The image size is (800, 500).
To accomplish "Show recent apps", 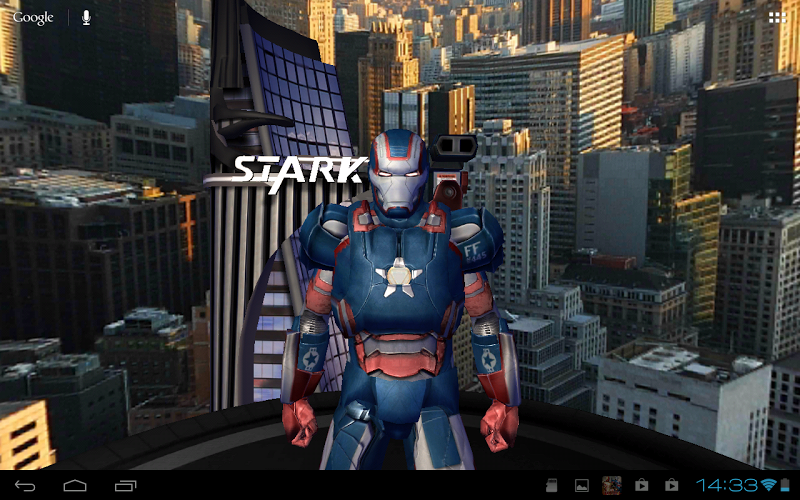I will [125, 485].
